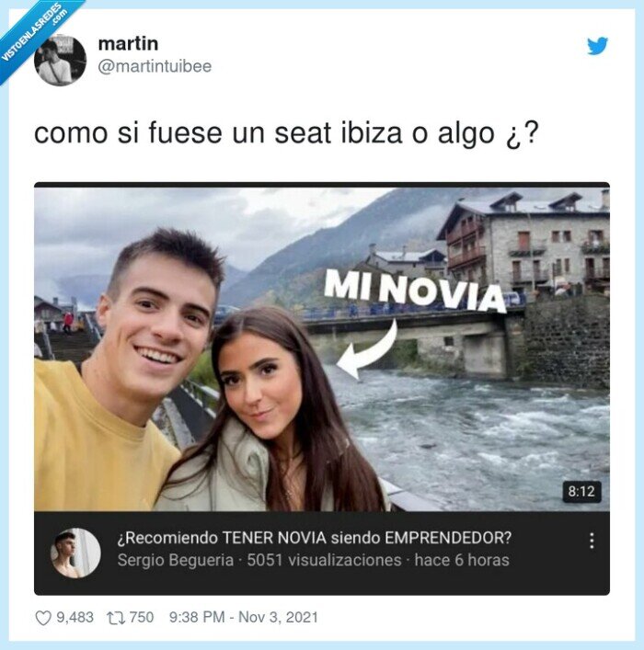Viewport: 644px width, 650px height.
Task: Click the 9,483 likes count
Action: (x=75, y=617)
